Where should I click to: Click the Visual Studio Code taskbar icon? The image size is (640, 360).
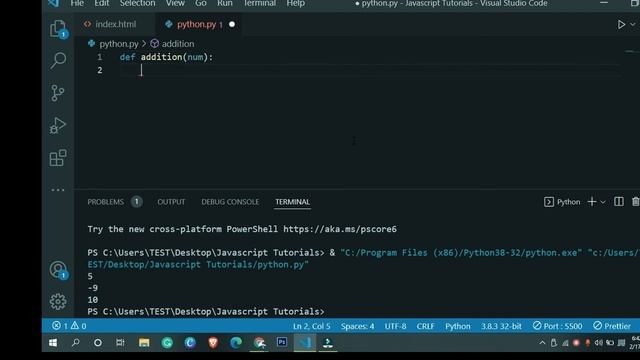[305, 343]
